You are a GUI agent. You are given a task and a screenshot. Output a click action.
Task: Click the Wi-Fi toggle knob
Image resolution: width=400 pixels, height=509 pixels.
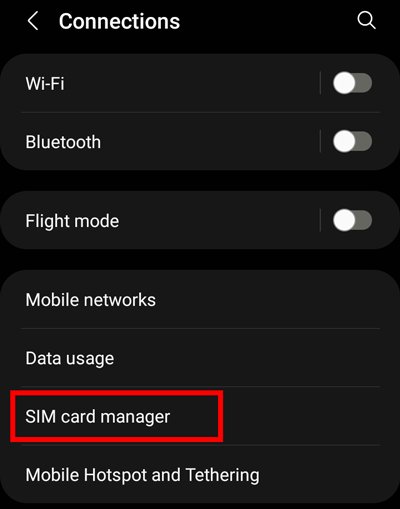(x=344, y=83)
